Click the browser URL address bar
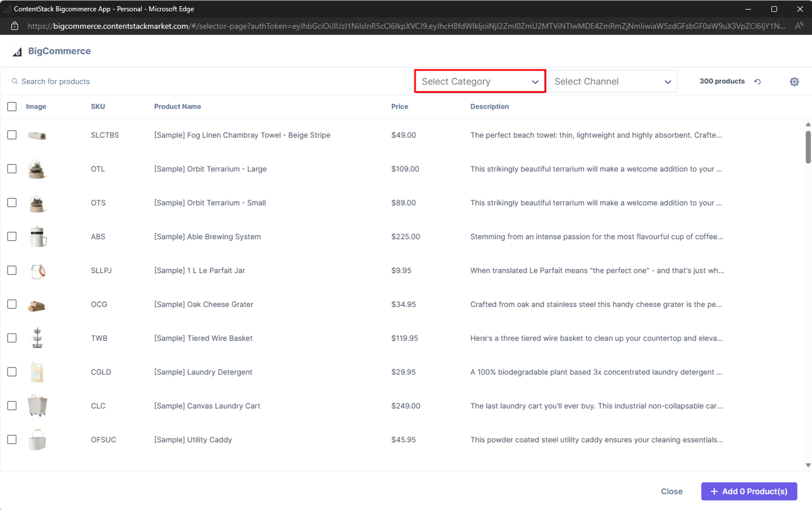812x510 pixels. click(x=406, y=26)
